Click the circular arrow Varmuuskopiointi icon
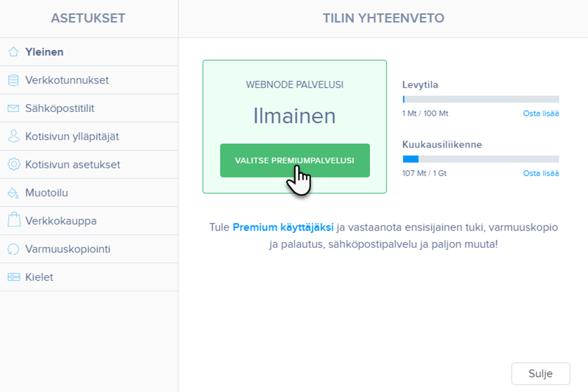The height and width of the screenshot is (392, 588). click(x=13, y=249)
